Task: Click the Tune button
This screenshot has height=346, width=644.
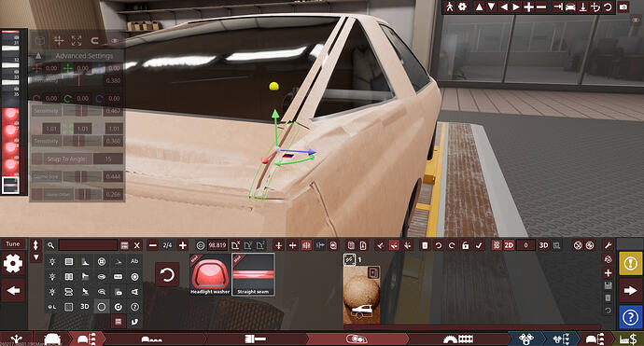Action: 13,243
